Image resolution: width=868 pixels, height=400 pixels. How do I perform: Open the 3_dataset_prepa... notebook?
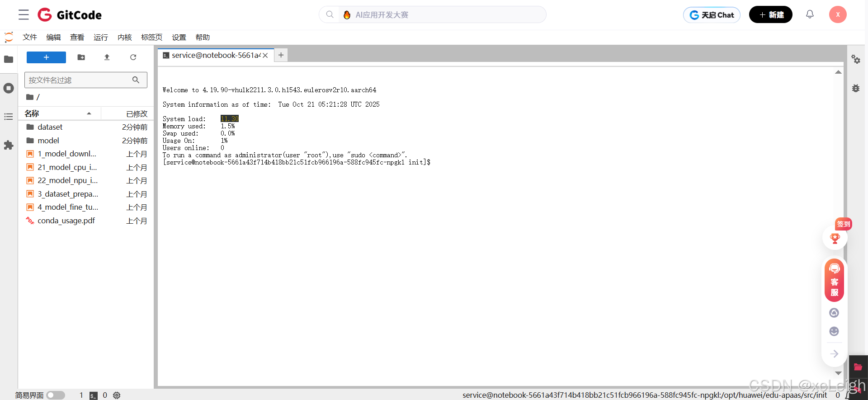coord(87,194)
